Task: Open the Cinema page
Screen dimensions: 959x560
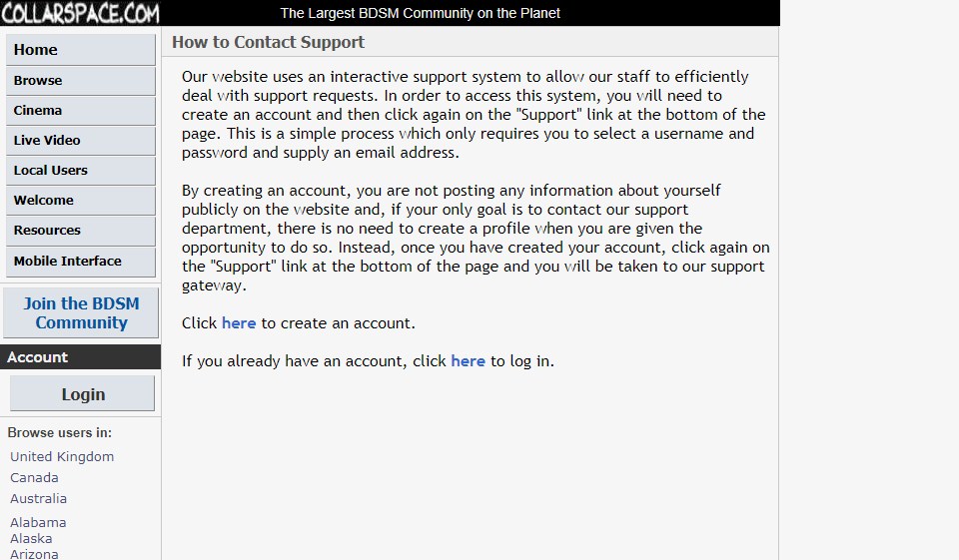Action: click(81, 111)
